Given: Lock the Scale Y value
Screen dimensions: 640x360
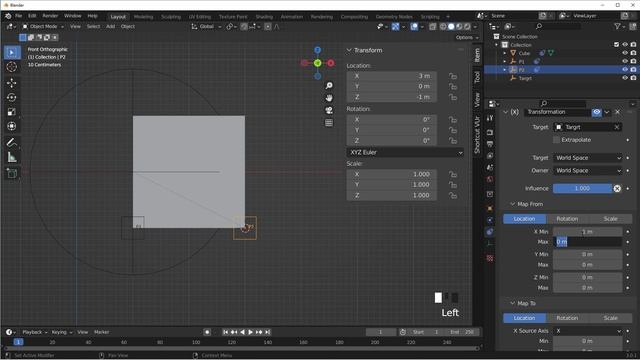Looking at the screenshot, I should pyautogui.click(x=453, y=185).
